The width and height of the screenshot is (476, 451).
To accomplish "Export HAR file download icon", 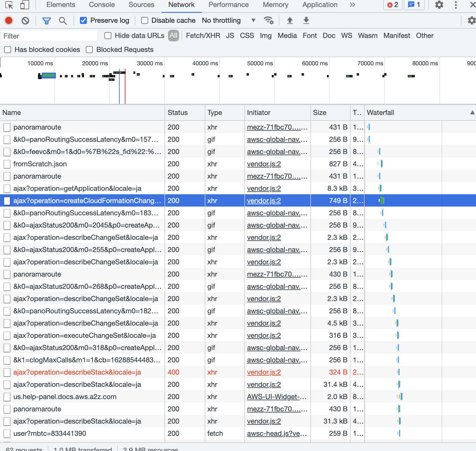I will 306,20.
